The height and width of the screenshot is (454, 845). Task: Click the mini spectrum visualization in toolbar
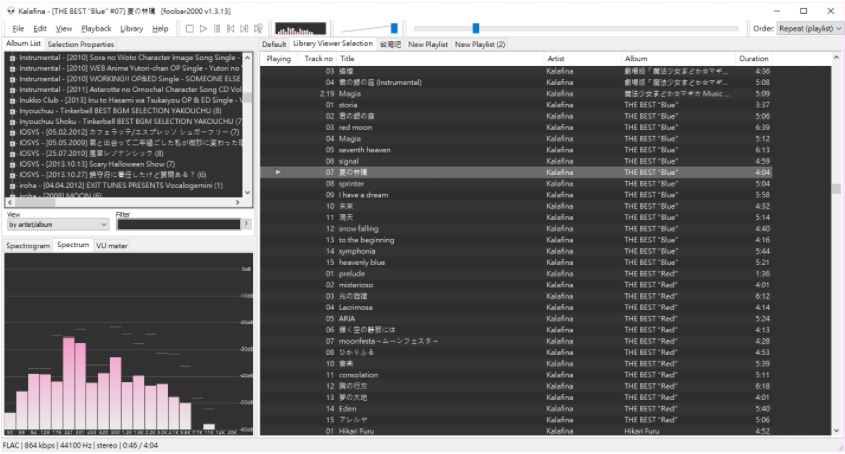(300, 29)
